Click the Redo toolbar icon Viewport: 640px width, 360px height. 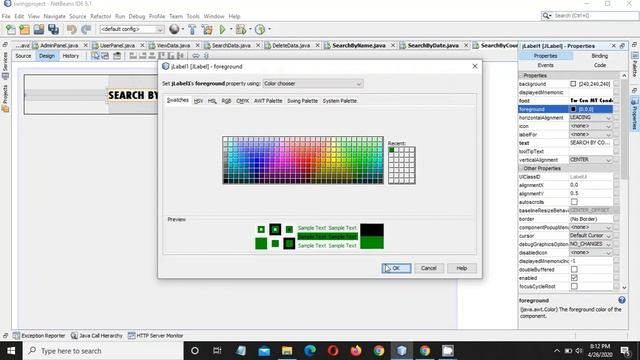pos(86,29)
